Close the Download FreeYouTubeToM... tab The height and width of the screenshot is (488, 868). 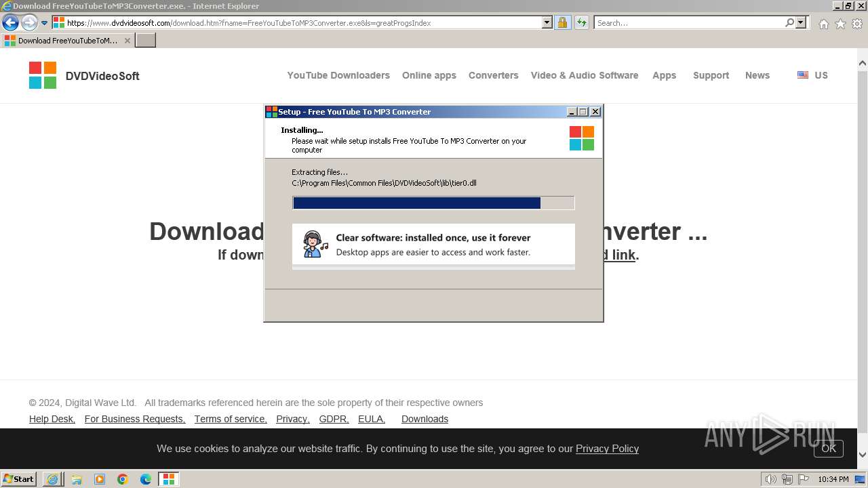(x=127, y=41)
